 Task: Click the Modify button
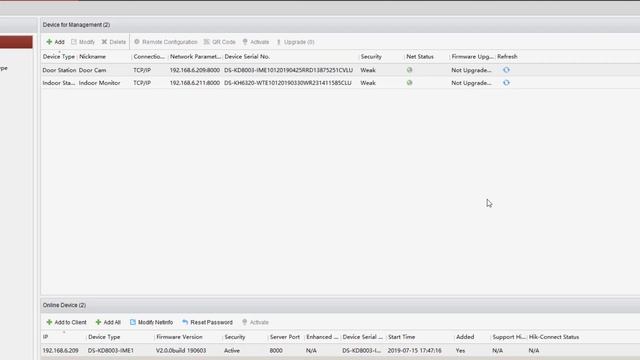(83, 42)
